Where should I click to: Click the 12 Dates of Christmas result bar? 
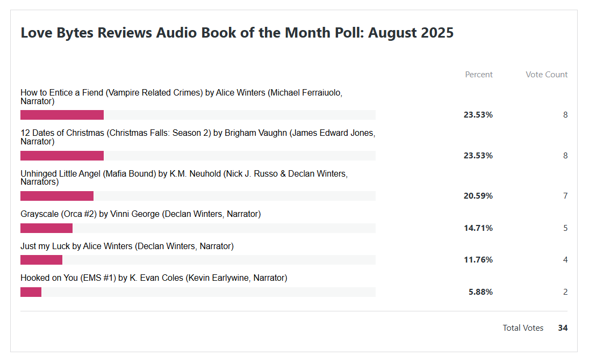(62, 156)
